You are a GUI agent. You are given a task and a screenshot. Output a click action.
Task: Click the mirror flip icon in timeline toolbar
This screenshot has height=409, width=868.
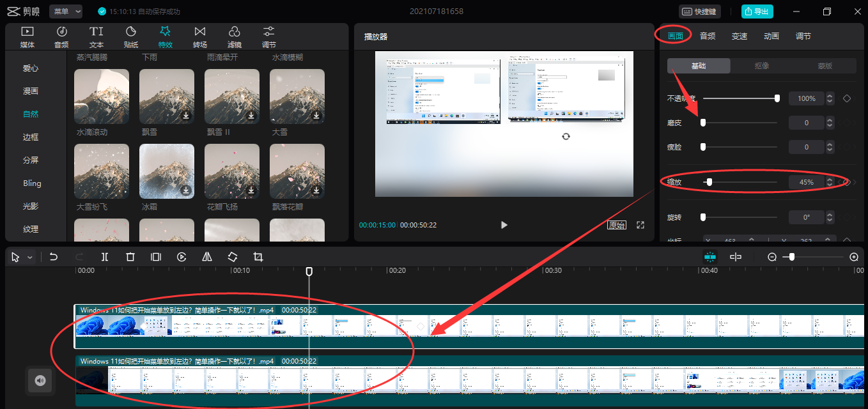[207, 257]
